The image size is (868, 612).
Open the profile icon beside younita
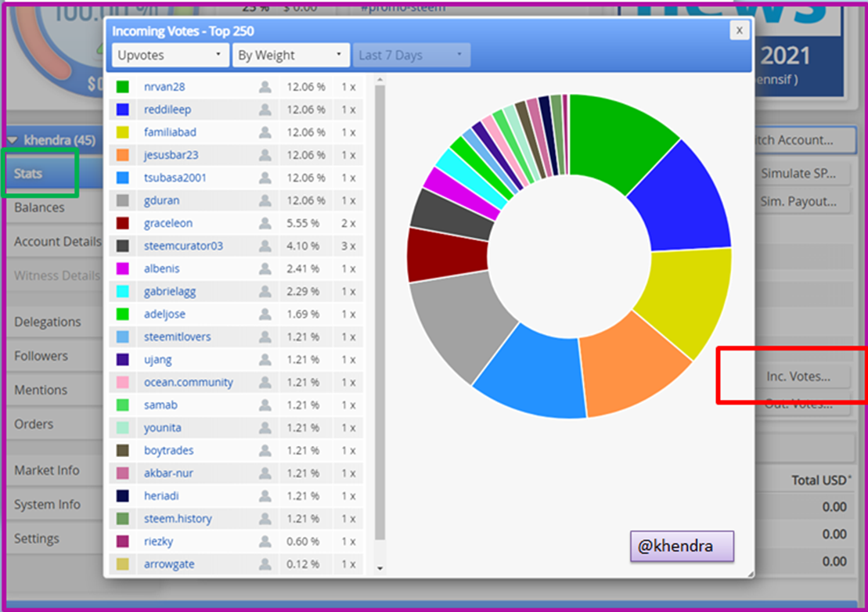click(x=265, y=427)
